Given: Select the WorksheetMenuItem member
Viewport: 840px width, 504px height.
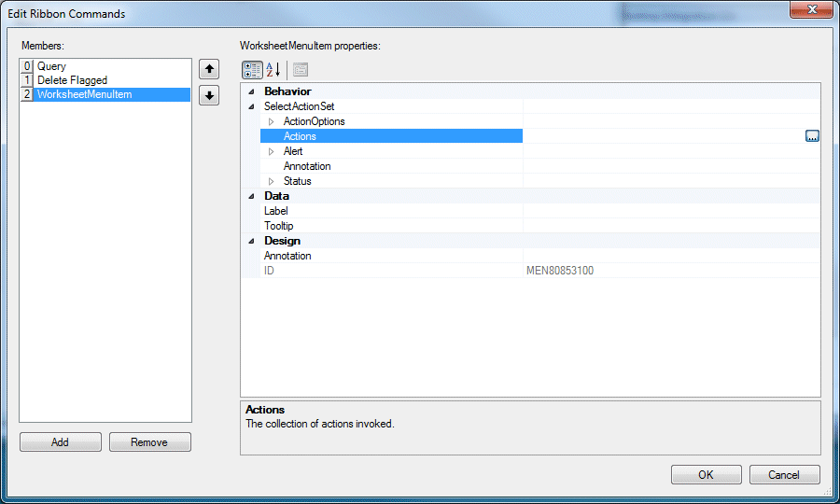Looking at the screenshot, I should [x=105, y=94].
